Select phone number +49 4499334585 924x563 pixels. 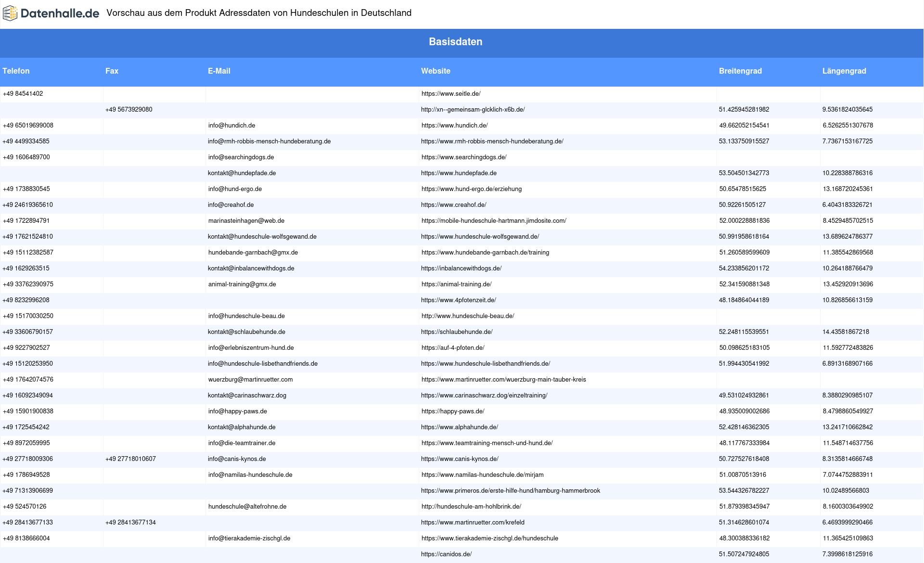click(26, 141)
